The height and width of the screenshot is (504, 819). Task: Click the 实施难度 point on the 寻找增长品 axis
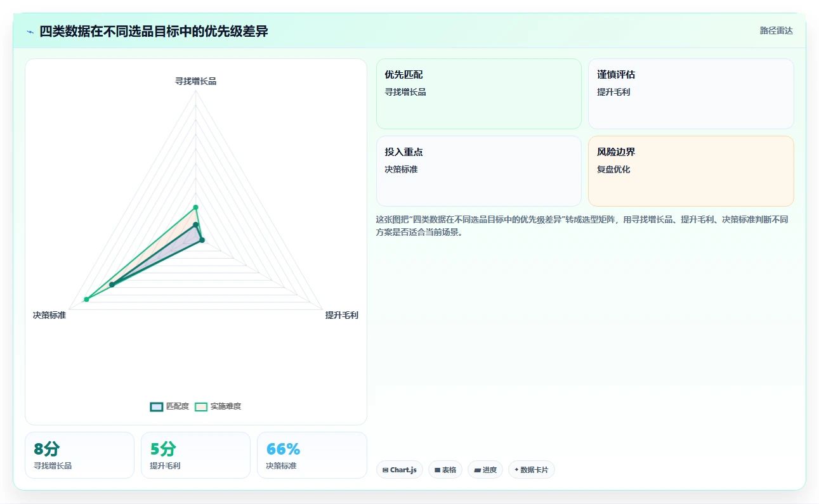click(x=195, y=207)
